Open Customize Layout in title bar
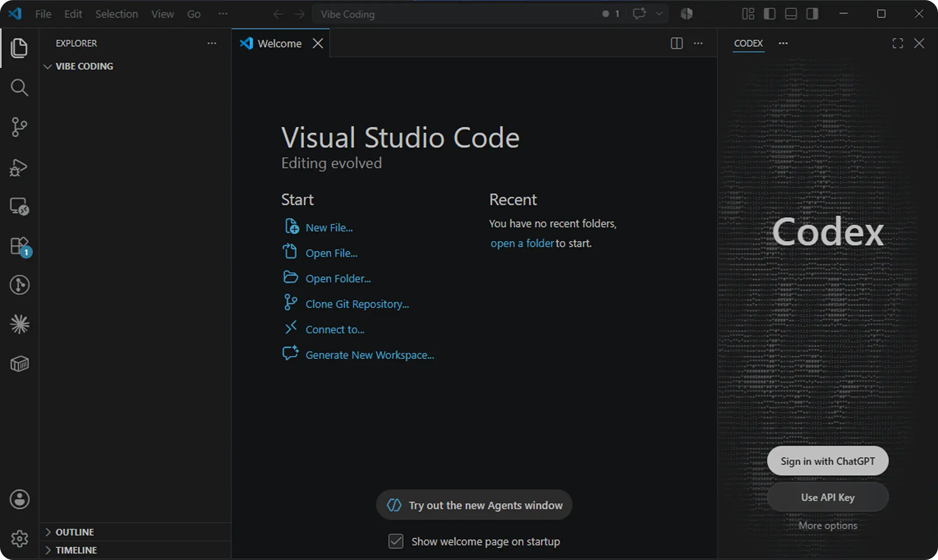938x560 pixels. (748, 14)
